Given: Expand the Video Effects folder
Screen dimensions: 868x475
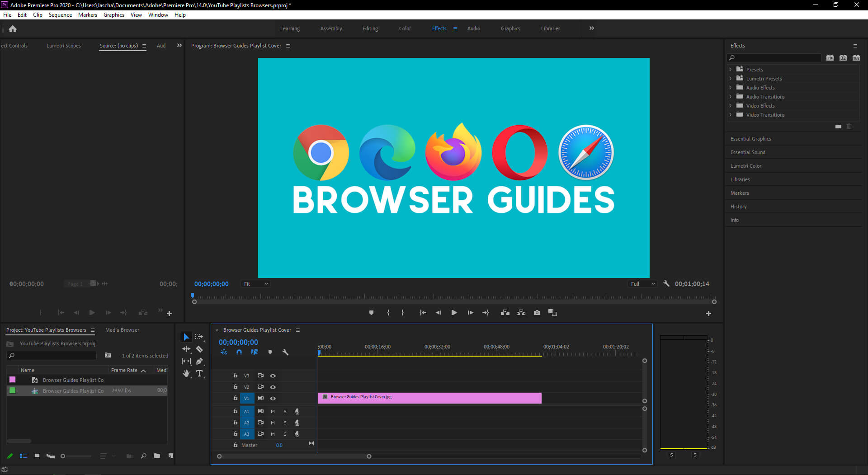Looking at the screenshot, I should (731, 105).
